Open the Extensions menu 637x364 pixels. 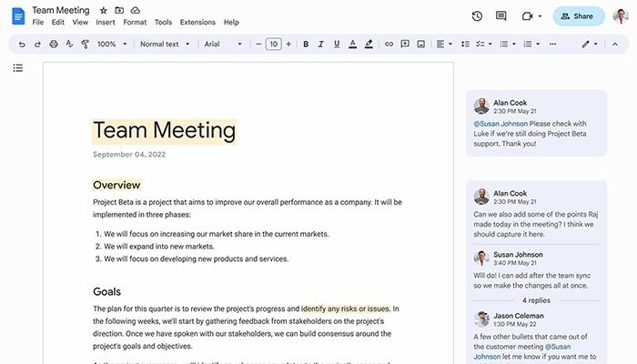197,23
